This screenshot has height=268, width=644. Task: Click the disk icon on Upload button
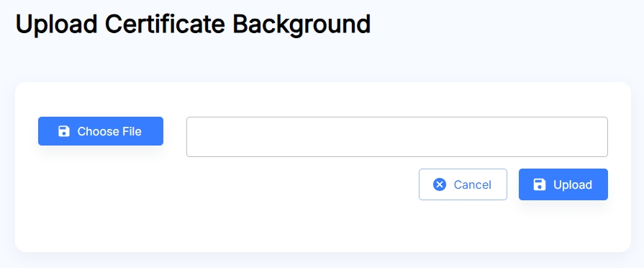pyautogui.click(x=539, y=184)
